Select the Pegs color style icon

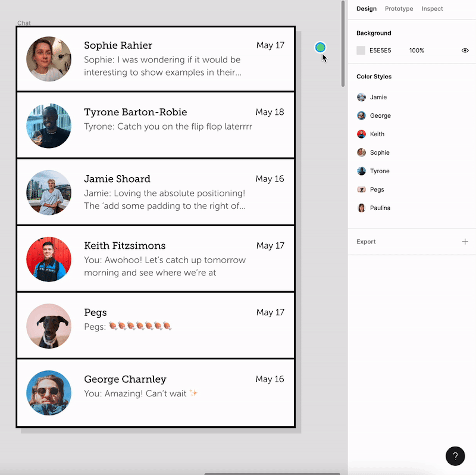point(361,190)
